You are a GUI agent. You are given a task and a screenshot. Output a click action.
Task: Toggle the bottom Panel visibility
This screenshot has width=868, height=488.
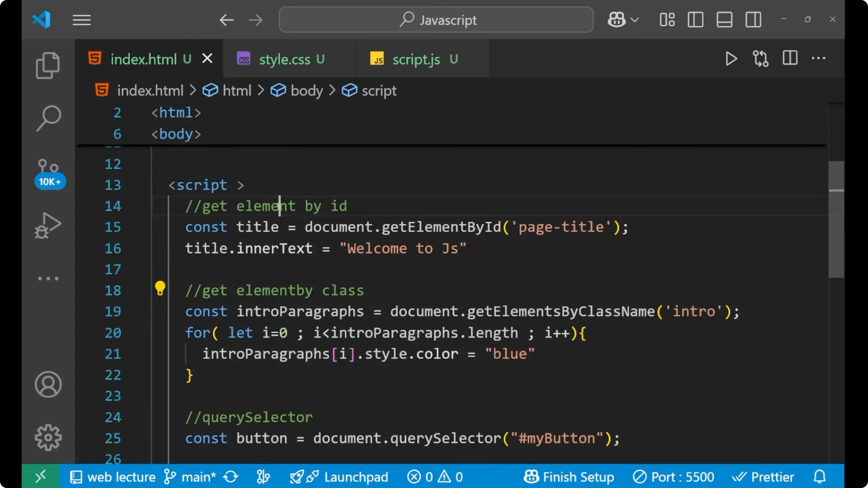[x=724, y=19]
